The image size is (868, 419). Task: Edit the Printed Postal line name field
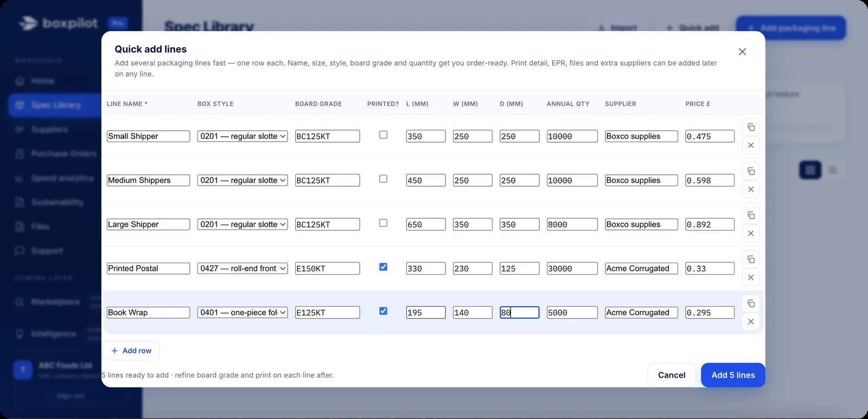point(148,268)
